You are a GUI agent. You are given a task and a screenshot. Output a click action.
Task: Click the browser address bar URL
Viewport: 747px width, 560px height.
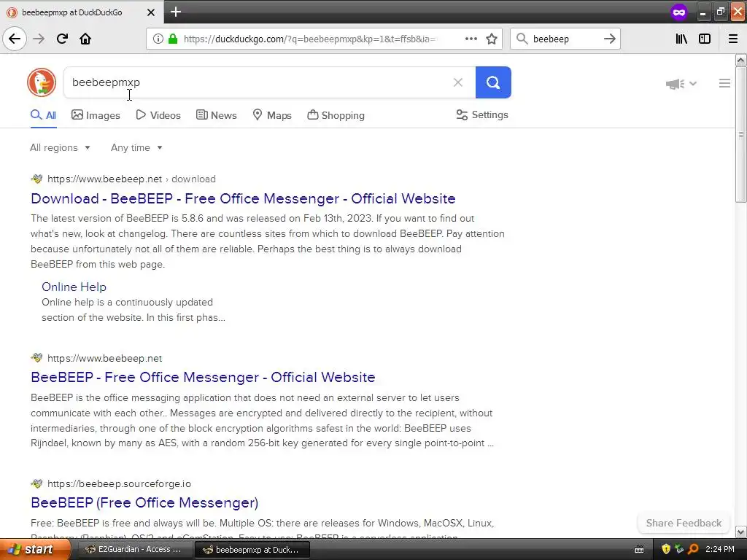(309, 39)
